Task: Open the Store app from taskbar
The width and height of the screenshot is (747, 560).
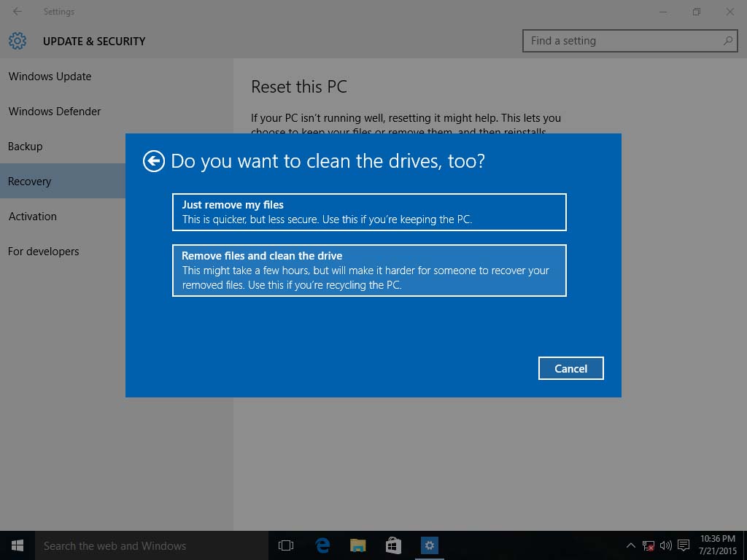Action: (393, 545)
